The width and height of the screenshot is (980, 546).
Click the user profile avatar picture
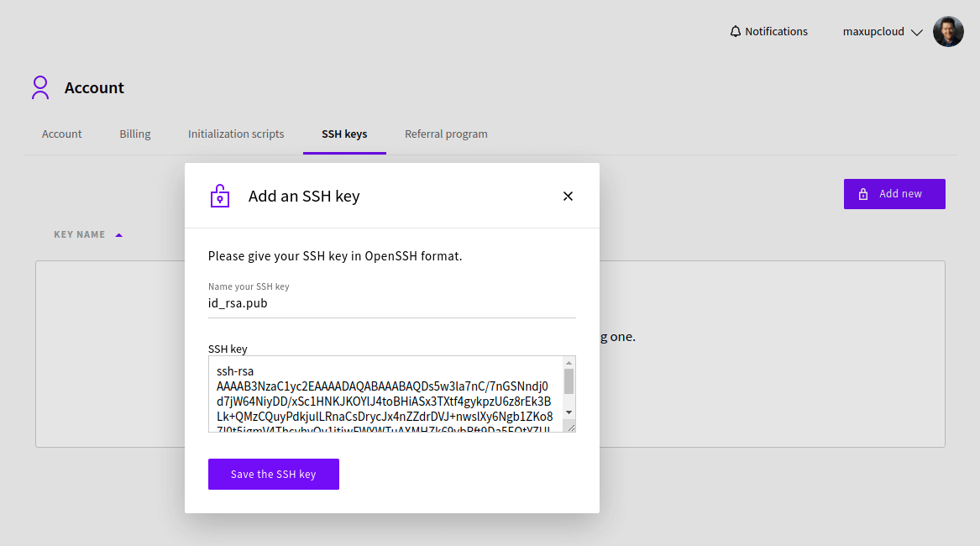click(x=948, y=32)
